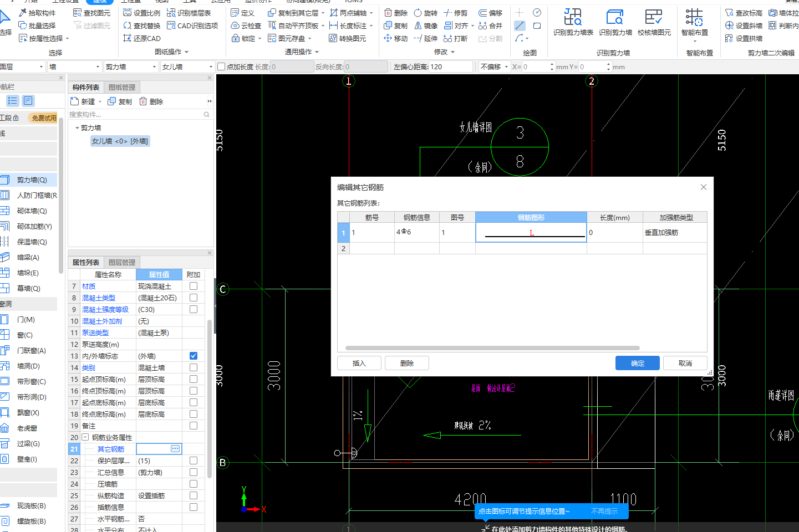Click 不再提示 in the blue tooltip
Image resolution: width=799 pixels, height=532 pixels.
[x=604, y=511]
